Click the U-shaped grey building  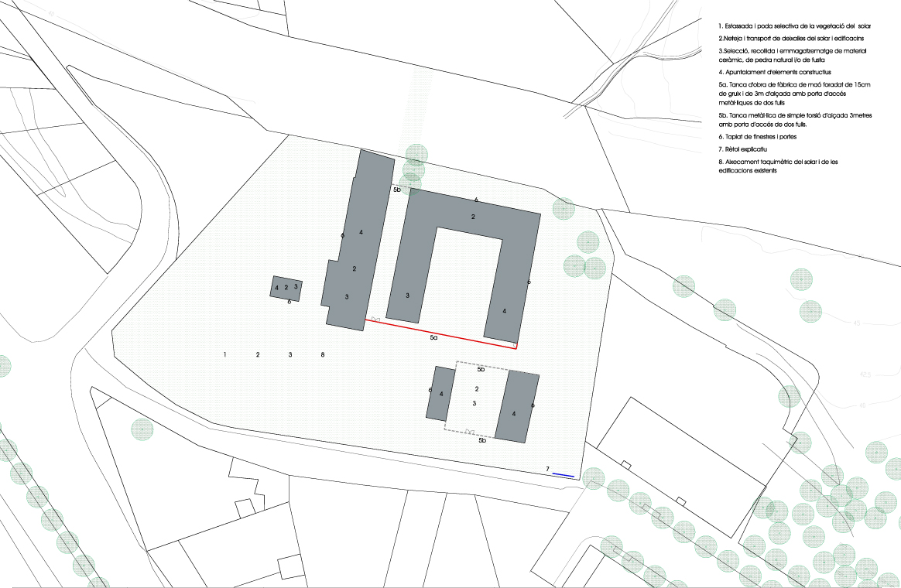pyautogui.click(x=471, y=217)
